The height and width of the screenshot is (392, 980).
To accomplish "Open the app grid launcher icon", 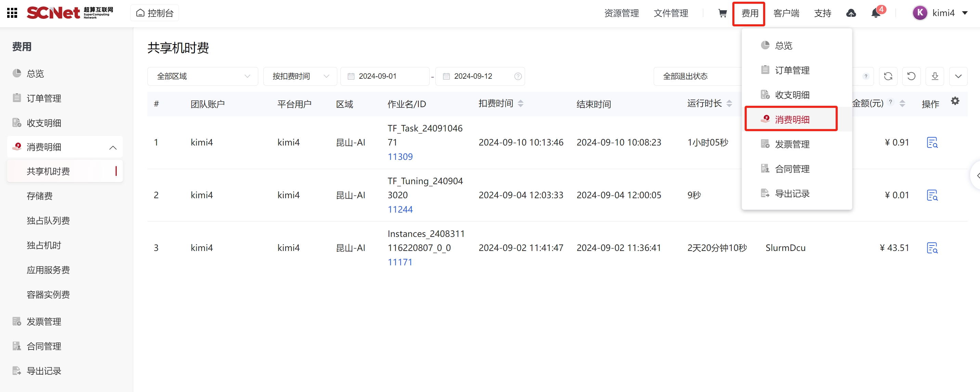I will (12, 13).
